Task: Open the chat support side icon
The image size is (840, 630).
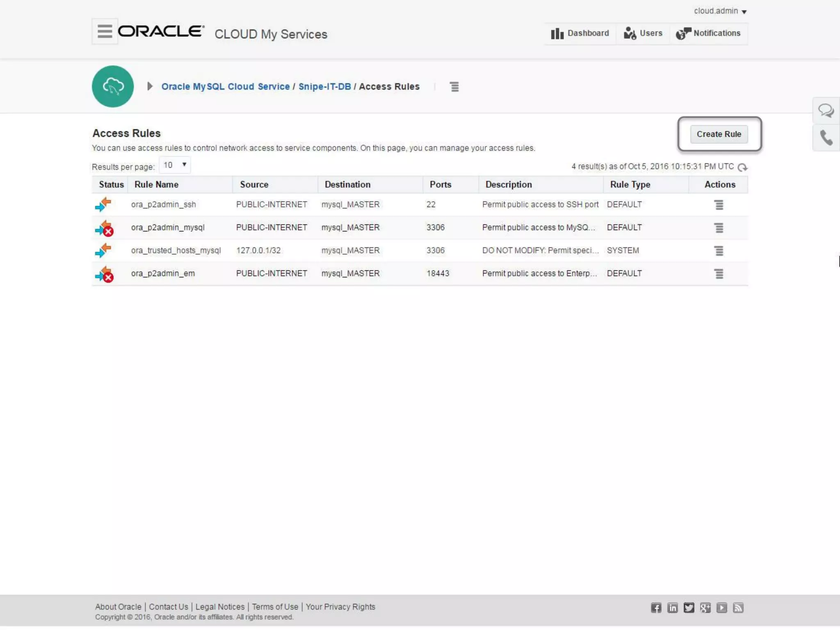Action: (826, 110)
